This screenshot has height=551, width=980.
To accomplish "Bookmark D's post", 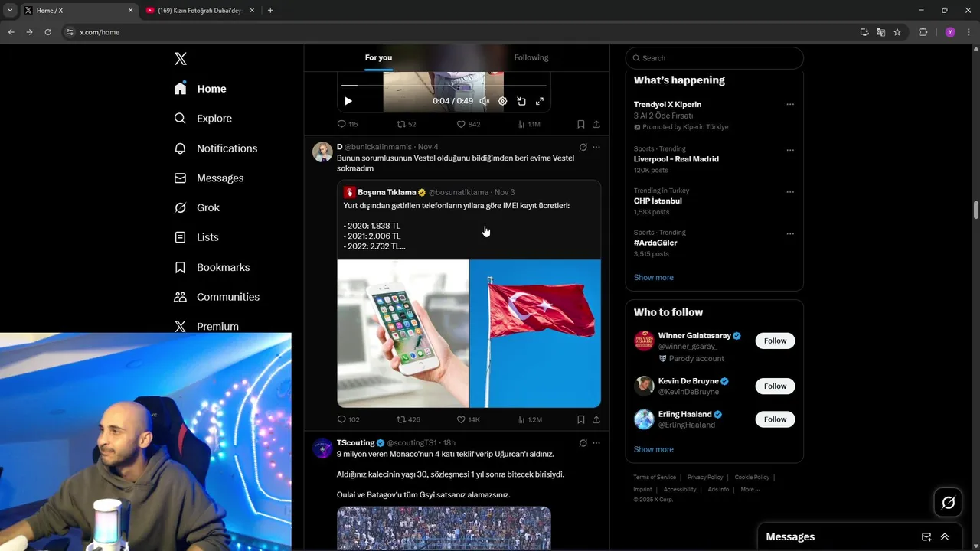I will (581, 419).
